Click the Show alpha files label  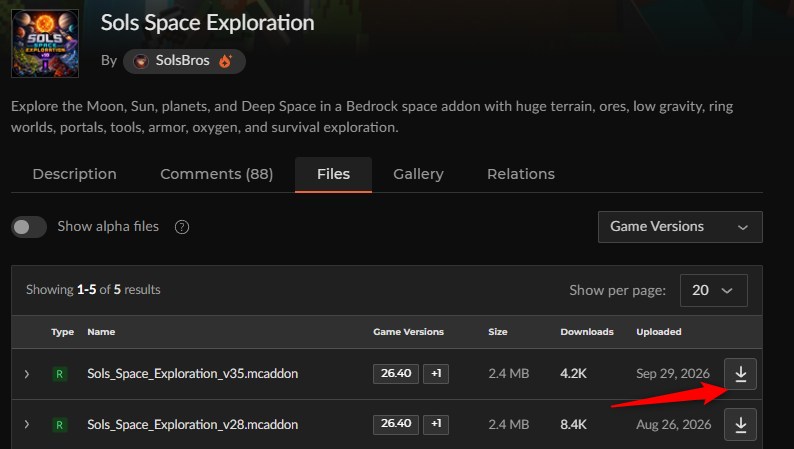pyautogui.click(x=108, y=226)
